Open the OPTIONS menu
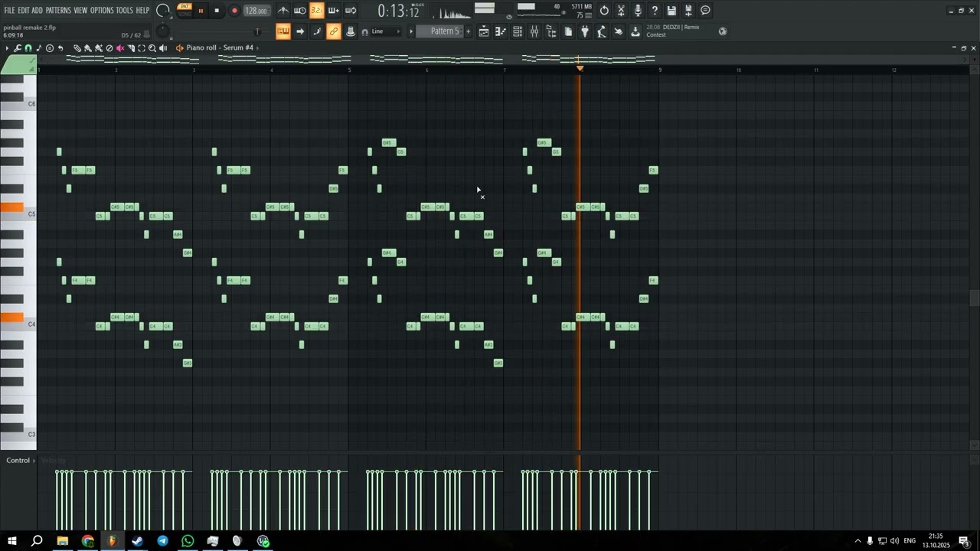This screenshot has width=980, height=551. pyautogui.click(x=102, y=11)
